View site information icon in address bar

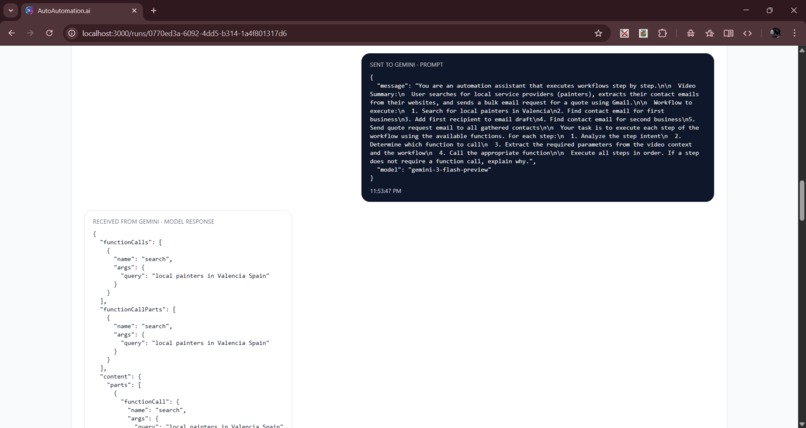click(x=72, y=33)
